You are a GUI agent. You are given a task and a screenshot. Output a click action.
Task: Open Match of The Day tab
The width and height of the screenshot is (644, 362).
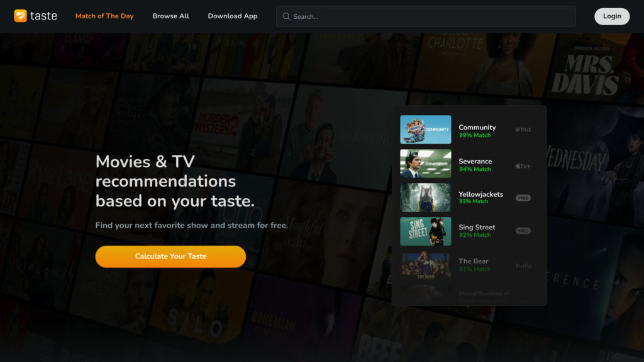coord(104,16)
